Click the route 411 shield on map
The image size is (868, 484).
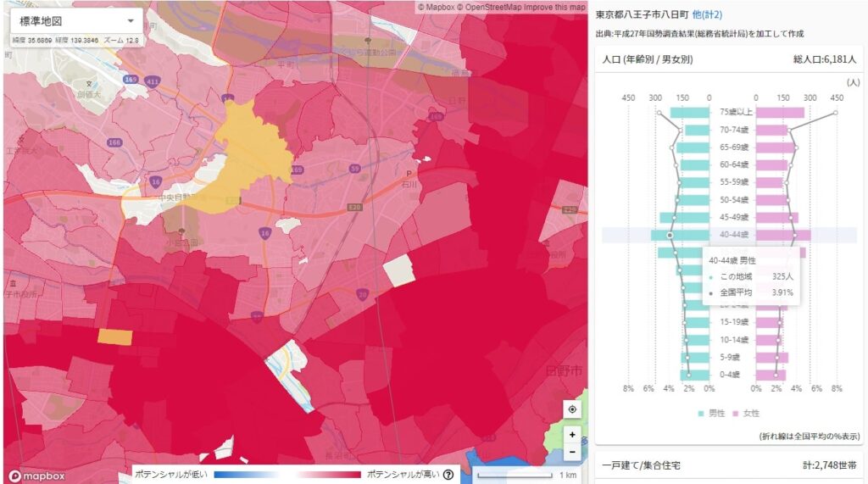(152, 81)
